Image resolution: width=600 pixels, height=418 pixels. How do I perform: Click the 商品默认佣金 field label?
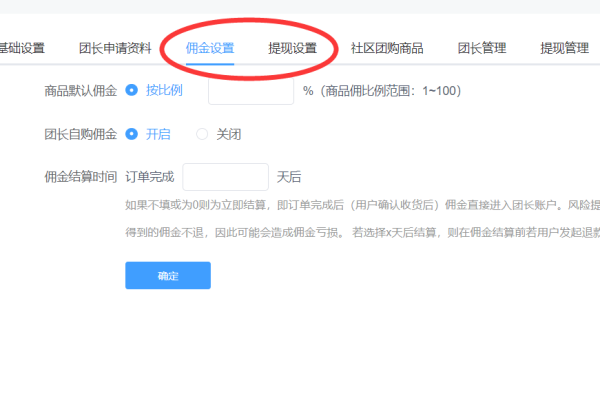pyautogui.click(x=80, y=91)
